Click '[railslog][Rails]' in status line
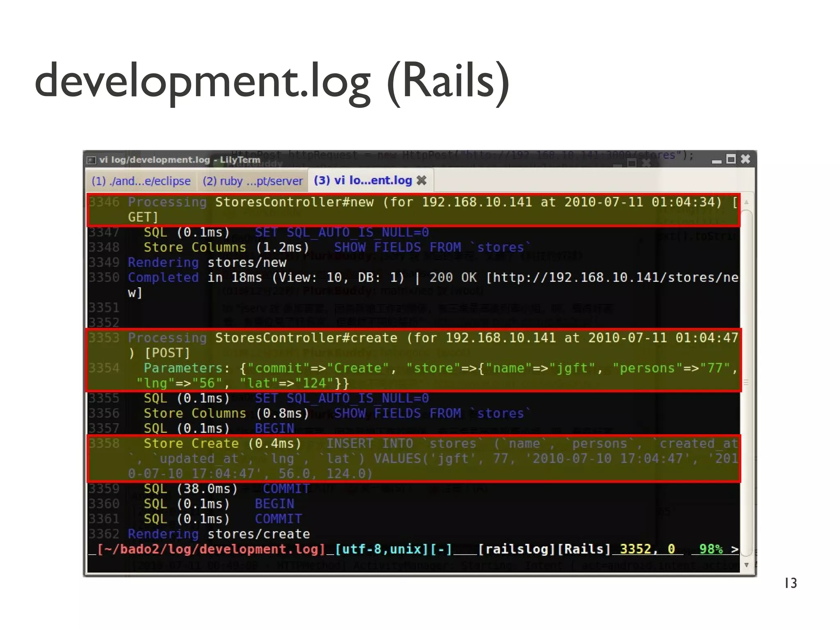 point(544,549)
